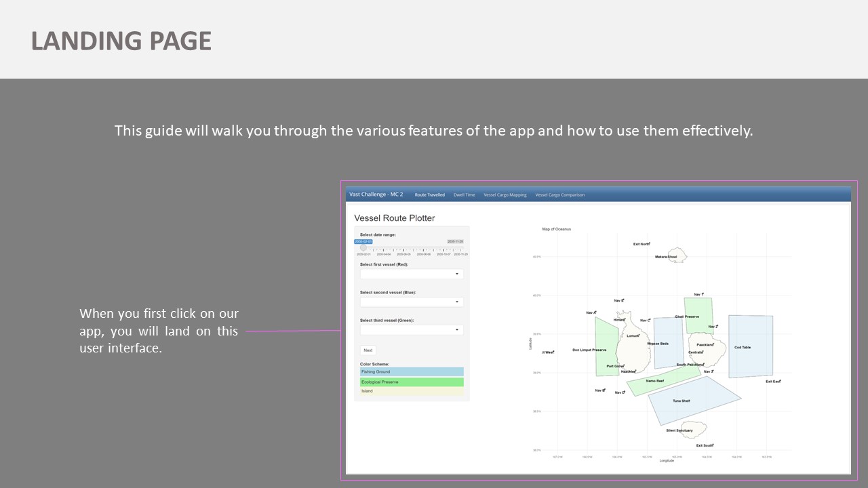Screen dimensions: 868x488
Task: Click the date range slider handle
Action: click(x=363, y=248)
